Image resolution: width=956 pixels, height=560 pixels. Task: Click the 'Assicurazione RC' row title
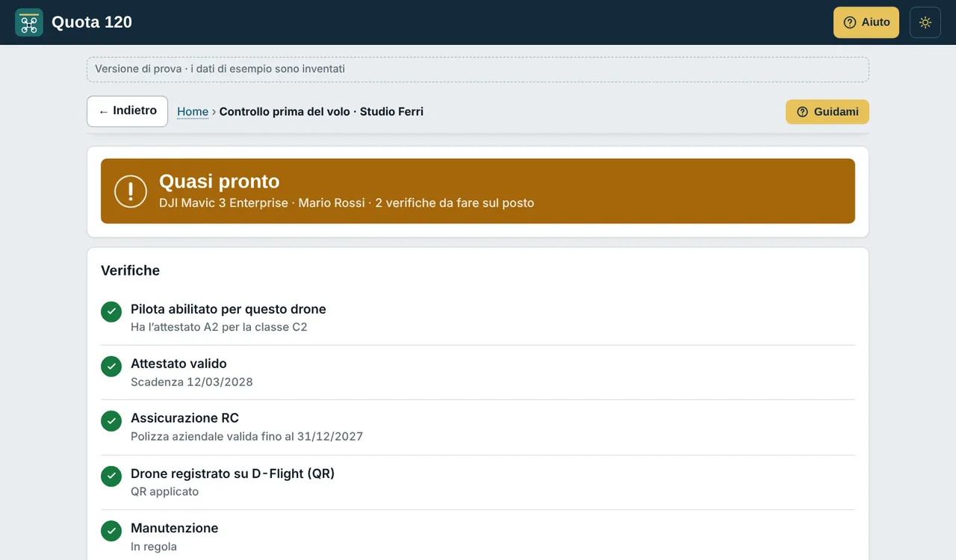[x=184, y=418]
